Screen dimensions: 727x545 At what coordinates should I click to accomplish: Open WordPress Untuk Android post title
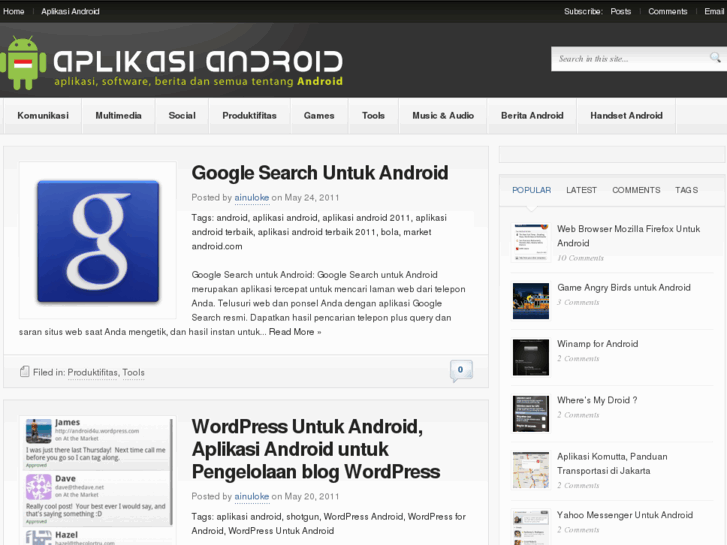[316, 449]
